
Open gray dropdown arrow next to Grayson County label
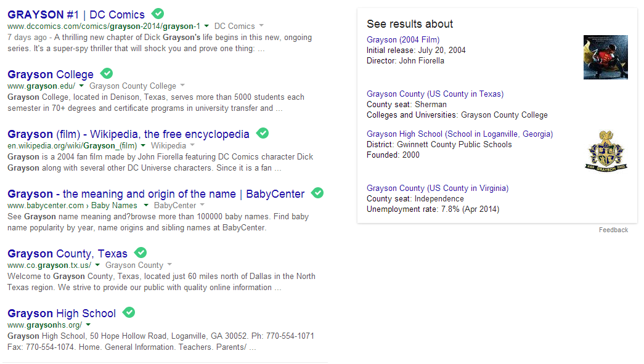(x=169, y=265)
